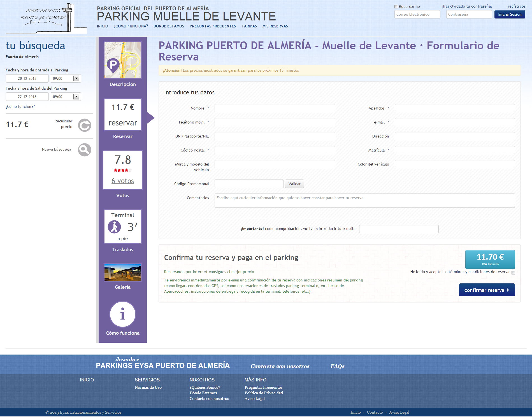532x417 pixels.
Task: Focus the DNI/Pasaporte/NIE input field
Action: coord(275,136)
